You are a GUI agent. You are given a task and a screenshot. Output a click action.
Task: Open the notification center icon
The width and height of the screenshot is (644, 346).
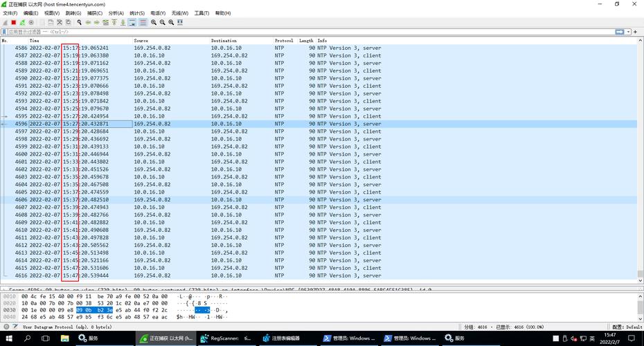[x=632, y=338]
